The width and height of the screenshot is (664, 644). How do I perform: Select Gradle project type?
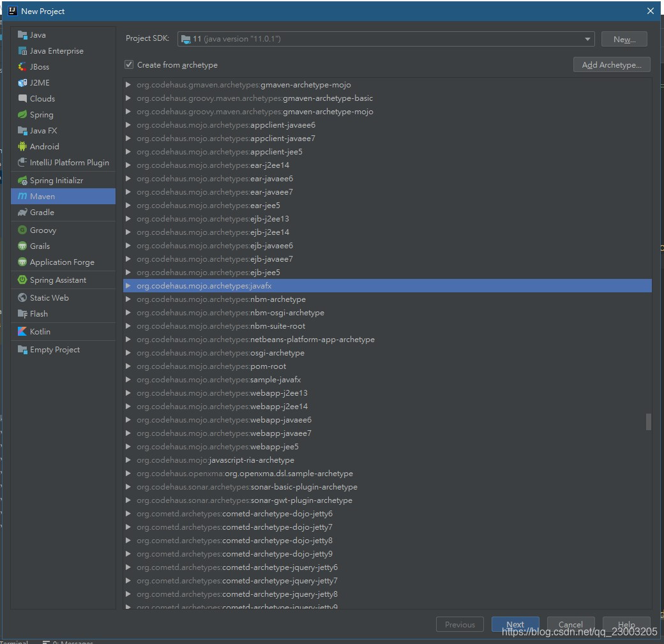[63, 213]
